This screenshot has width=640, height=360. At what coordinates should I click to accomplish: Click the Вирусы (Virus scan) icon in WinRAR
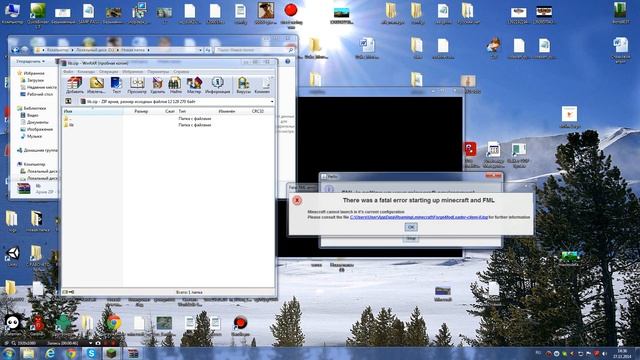(244, 85)
